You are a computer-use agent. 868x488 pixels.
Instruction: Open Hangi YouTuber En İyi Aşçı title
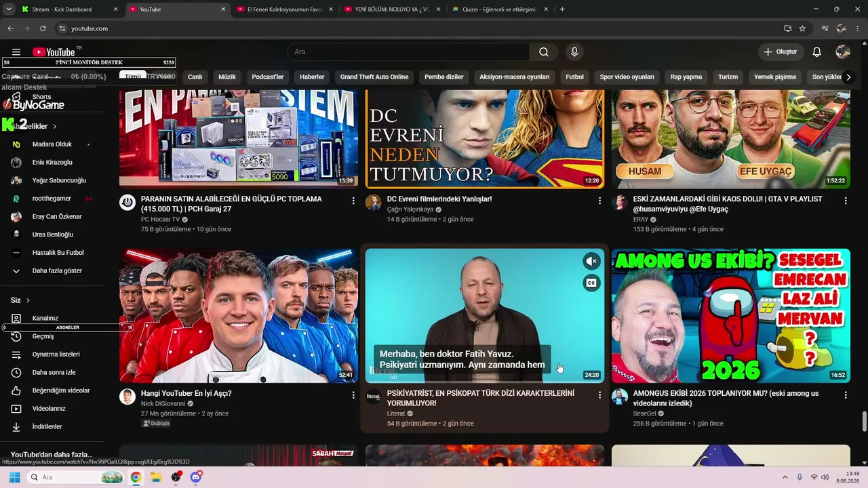[x=186, y=393]
